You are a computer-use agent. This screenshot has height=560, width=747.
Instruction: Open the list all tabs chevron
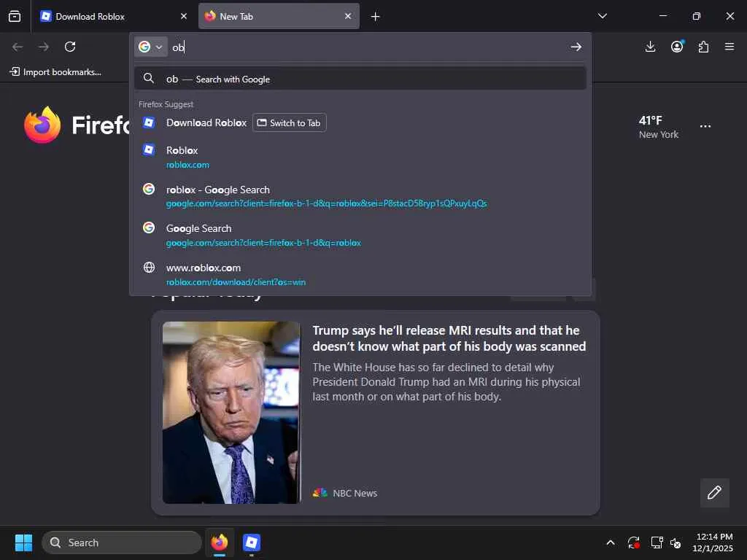tap(602, 16)
